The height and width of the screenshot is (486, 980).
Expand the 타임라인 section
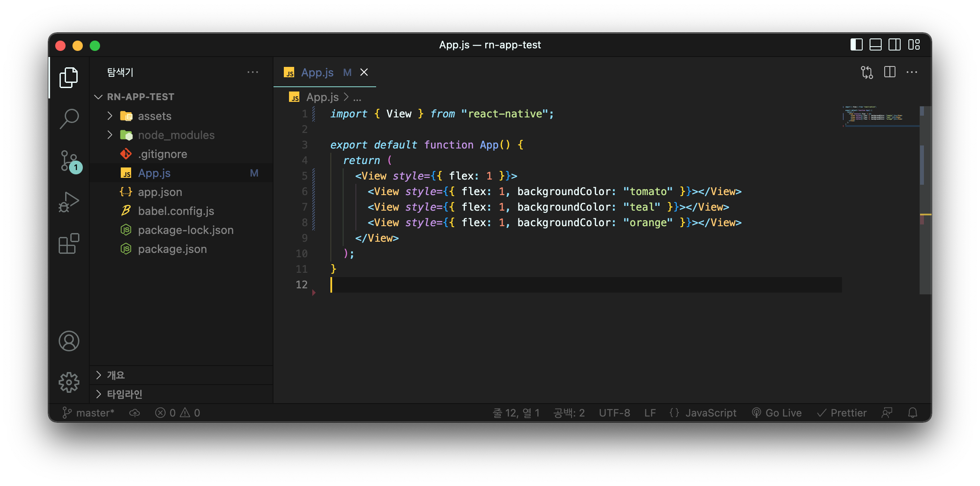[x=124, y=394]
